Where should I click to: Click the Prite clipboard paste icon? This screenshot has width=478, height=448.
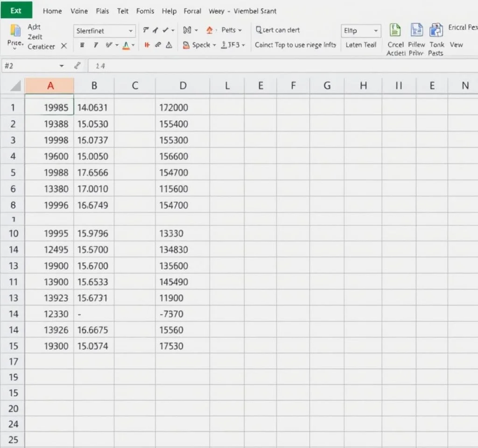pos(15,30)
